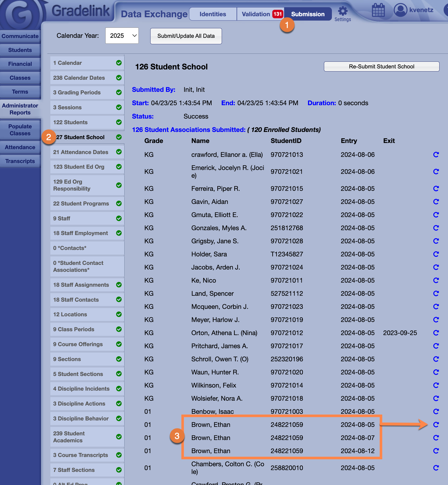Switch to the Validation tab
This screenshot has height=485, width=448.
pos(260,14)
